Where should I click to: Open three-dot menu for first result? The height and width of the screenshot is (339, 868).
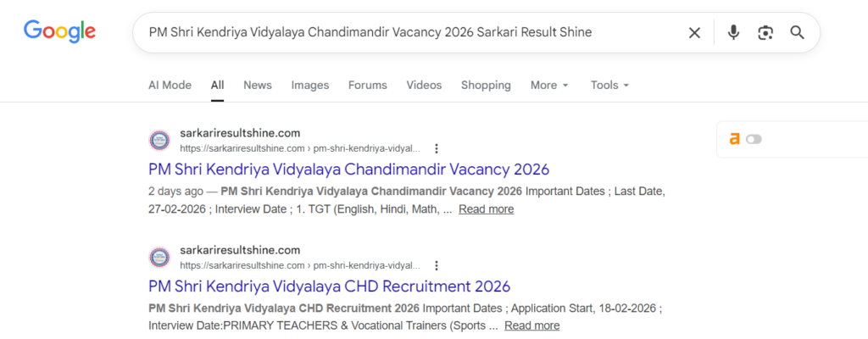point(437,148)
